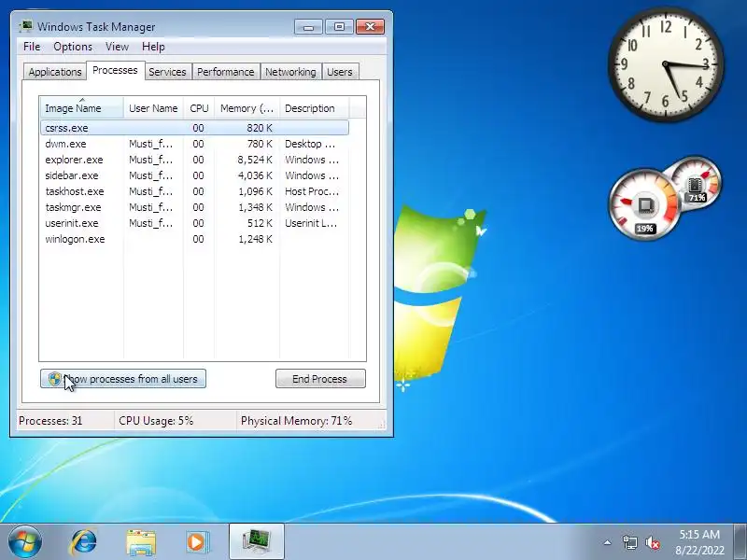747x560 pixels.
Task: Click the Host Proc... description cell
Action: pos(312,191)
